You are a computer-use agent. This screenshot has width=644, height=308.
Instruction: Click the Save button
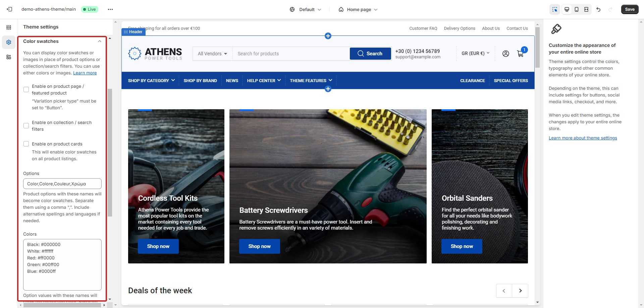(630, 9)
